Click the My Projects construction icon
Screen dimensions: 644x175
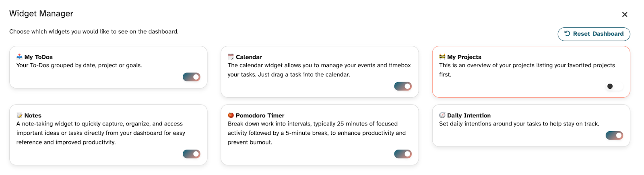click(x=442, y=57)
